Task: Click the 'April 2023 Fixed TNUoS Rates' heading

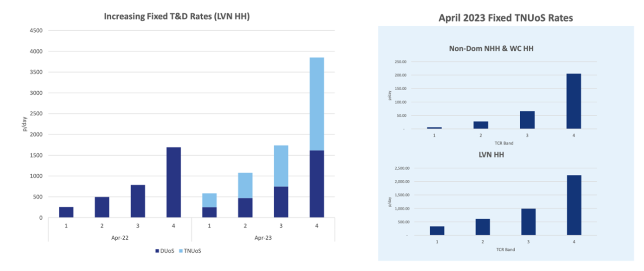Action: (x=506, y=18)
